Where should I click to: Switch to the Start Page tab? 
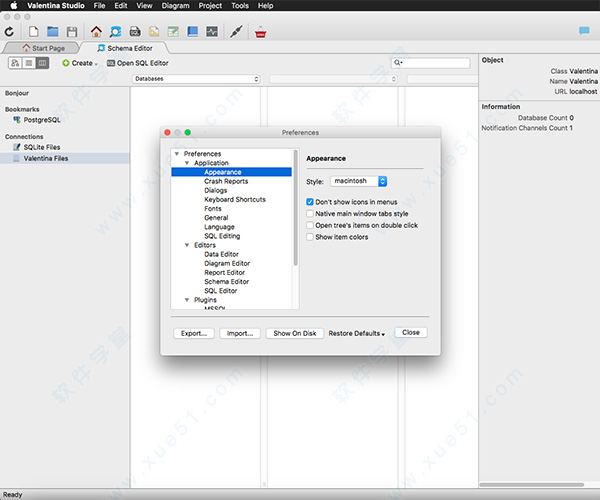tap(43, 48)
